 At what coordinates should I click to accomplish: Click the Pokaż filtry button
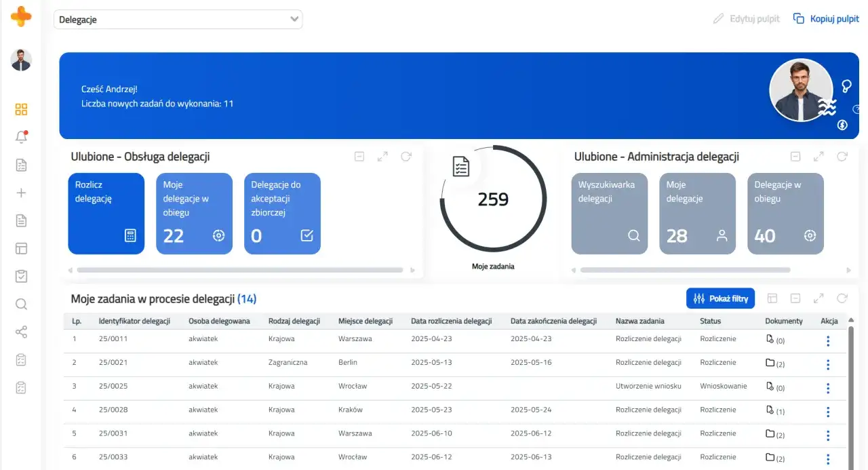(720, 298)
